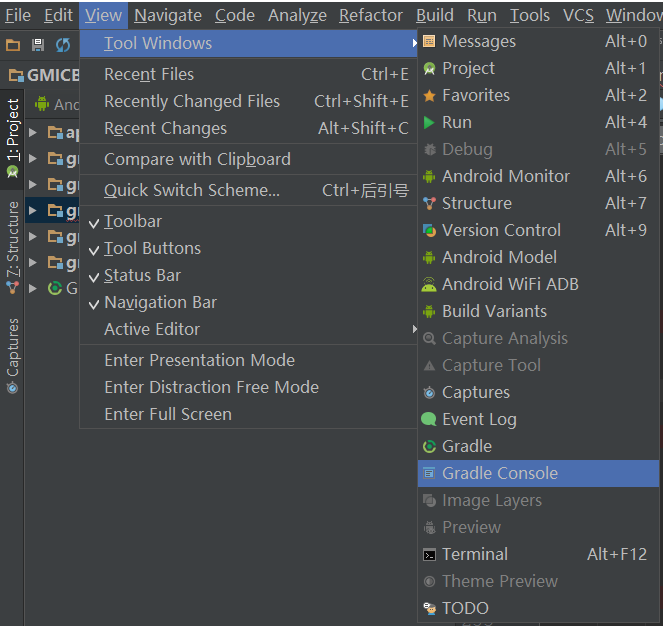Click the 7: Structure side tab

13,247
